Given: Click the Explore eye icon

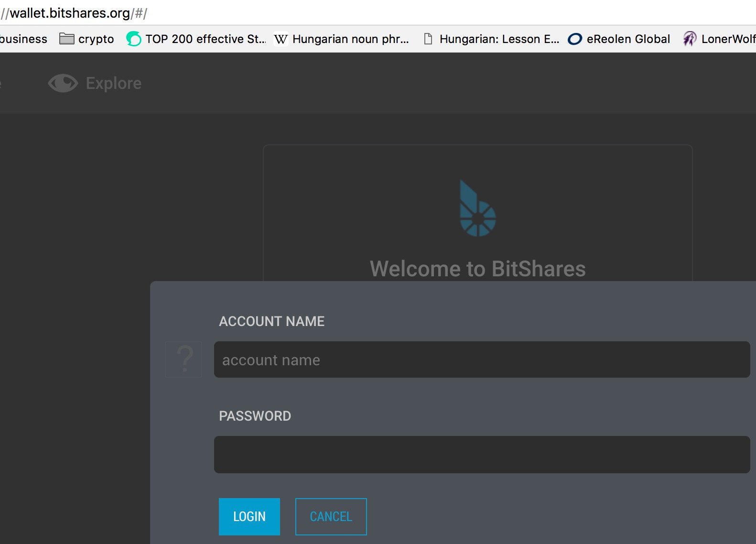Looking at the screenshot, I should (63, 83).
